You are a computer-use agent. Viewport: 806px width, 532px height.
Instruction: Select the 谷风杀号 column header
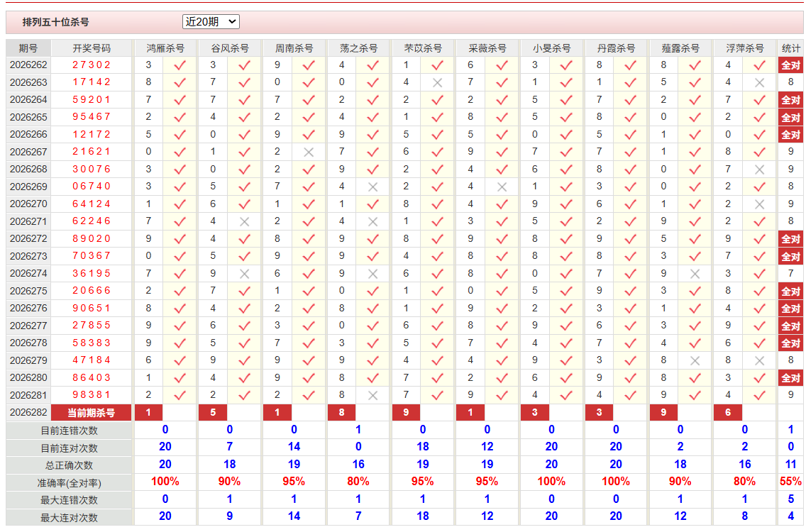click(x=230, y=48)
